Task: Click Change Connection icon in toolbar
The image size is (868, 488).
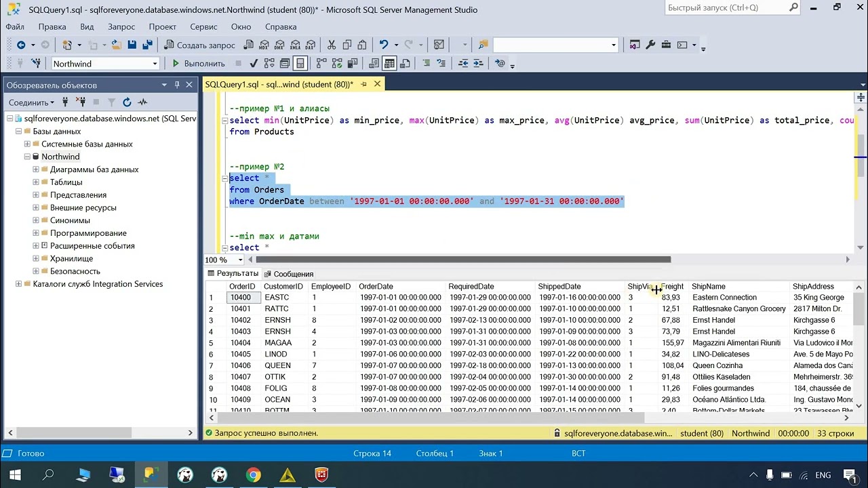Action: [x=36, y=64]
